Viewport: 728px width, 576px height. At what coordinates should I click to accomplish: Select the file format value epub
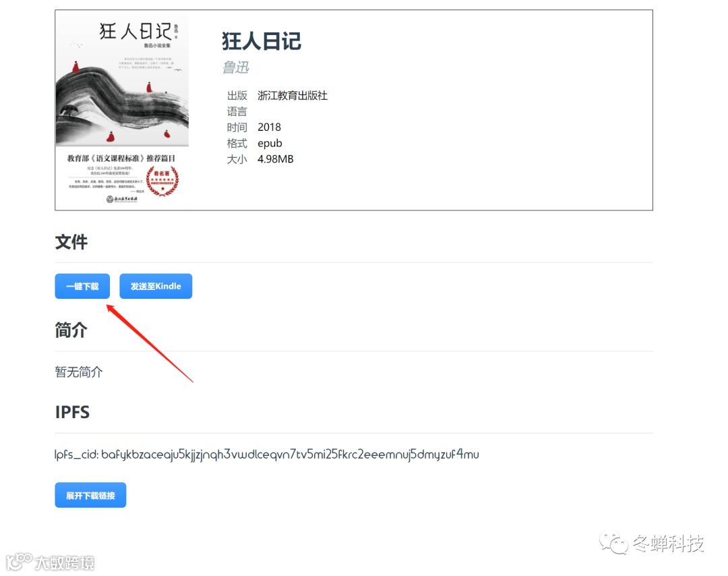270,143
